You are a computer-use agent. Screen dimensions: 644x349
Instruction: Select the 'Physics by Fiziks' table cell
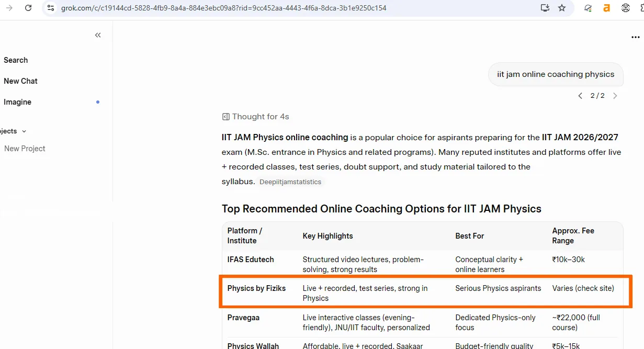(x=256, y=288)
